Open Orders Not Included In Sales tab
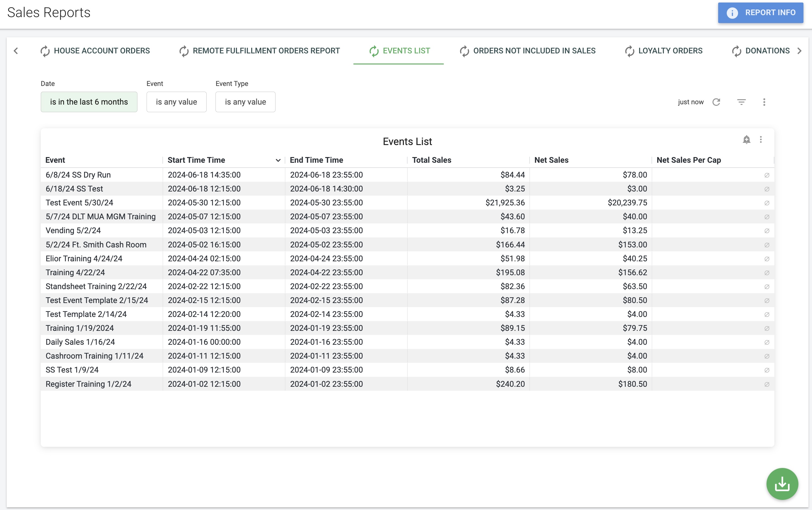Image resolution: width=812 pixels, height=510 pixels. click(527, 51)
